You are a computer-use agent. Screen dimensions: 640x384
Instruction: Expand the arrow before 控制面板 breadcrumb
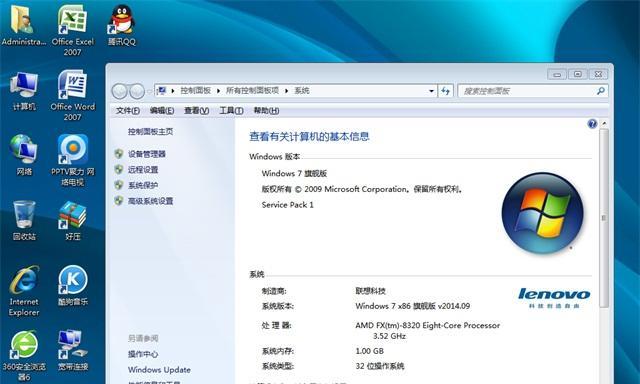coord(173,91)
